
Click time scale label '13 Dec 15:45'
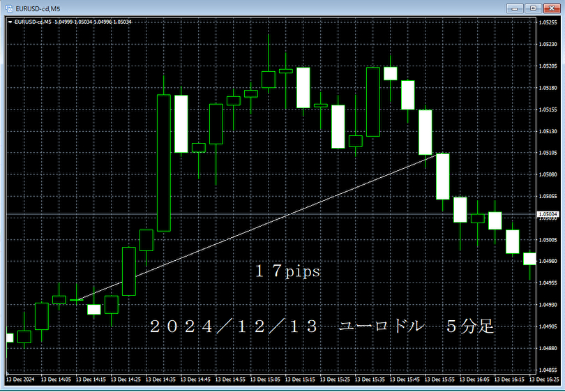coord(405,379)
